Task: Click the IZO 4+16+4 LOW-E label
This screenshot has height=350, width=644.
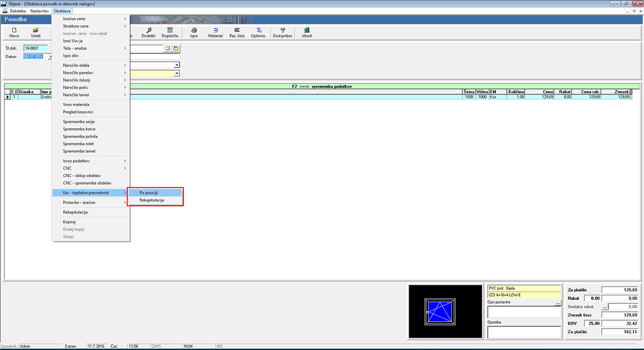Action: [x=524, y=295]
